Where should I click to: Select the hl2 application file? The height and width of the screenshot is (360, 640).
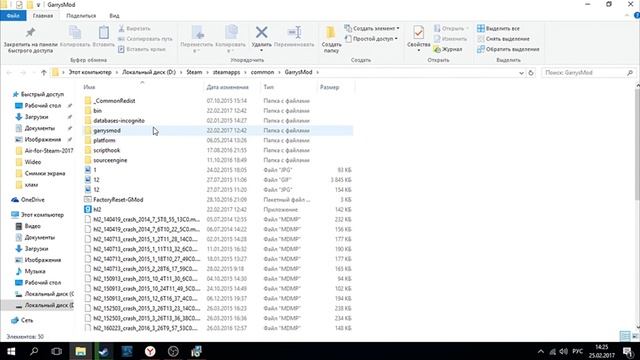click(x=97, y=209)
